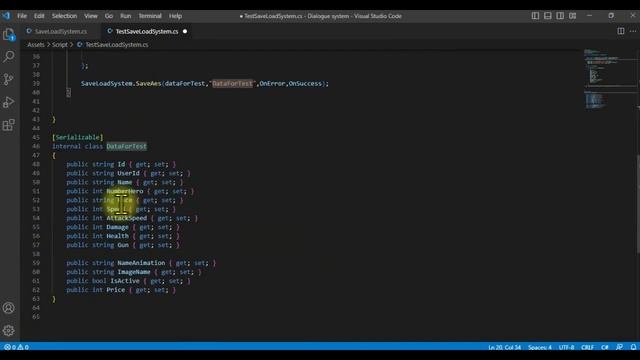Change the CRLF line ending
The width and height of the screenshot is (640, 360).
[587, 347]
